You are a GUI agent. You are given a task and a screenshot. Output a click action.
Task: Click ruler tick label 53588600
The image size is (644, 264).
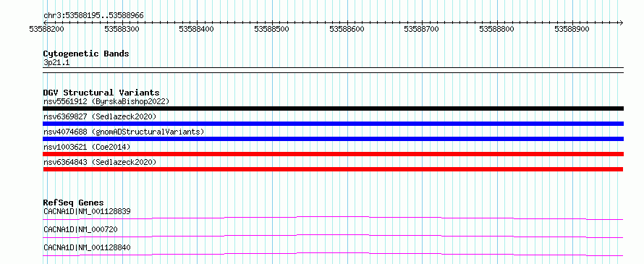coord(347,29)
